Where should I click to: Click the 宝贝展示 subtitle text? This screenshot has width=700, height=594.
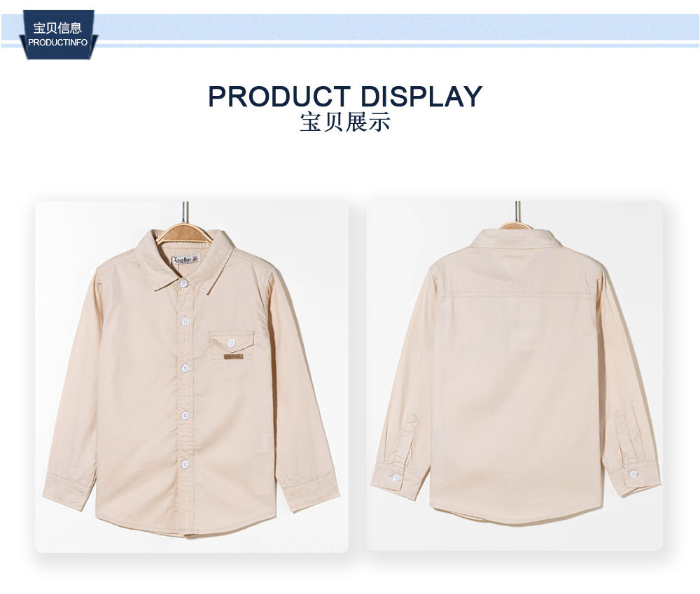[345, 122]
